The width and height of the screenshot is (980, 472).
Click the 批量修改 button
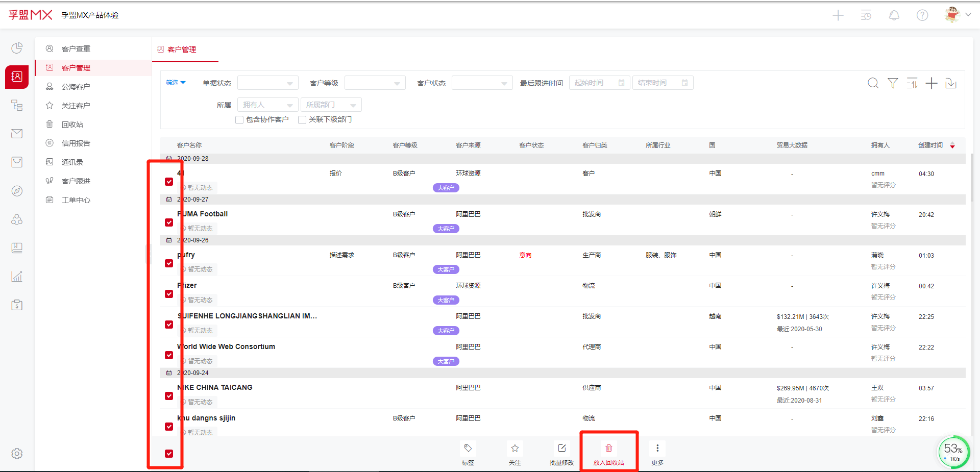coord(561,453)
